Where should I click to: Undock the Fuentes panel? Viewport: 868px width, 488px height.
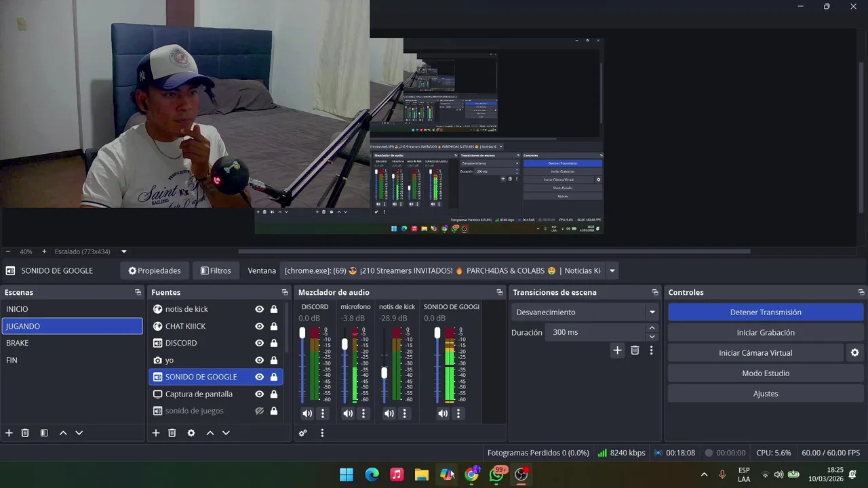tap(285, 293)
